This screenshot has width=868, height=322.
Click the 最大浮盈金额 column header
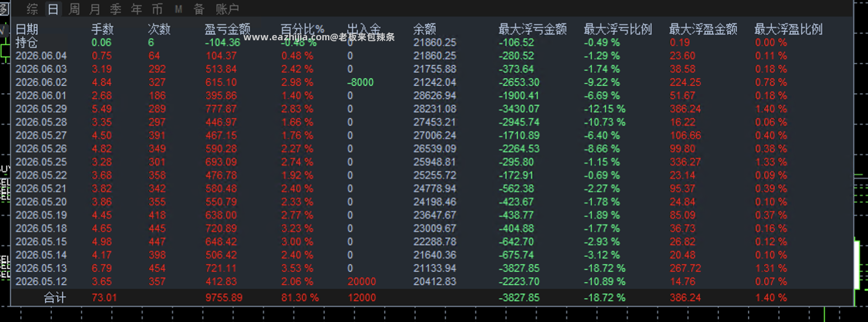703,29
